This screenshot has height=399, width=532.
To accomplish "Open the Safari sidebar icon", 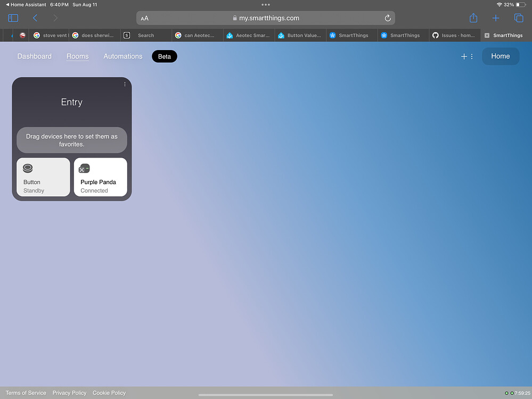I will (x=13, y=18).
